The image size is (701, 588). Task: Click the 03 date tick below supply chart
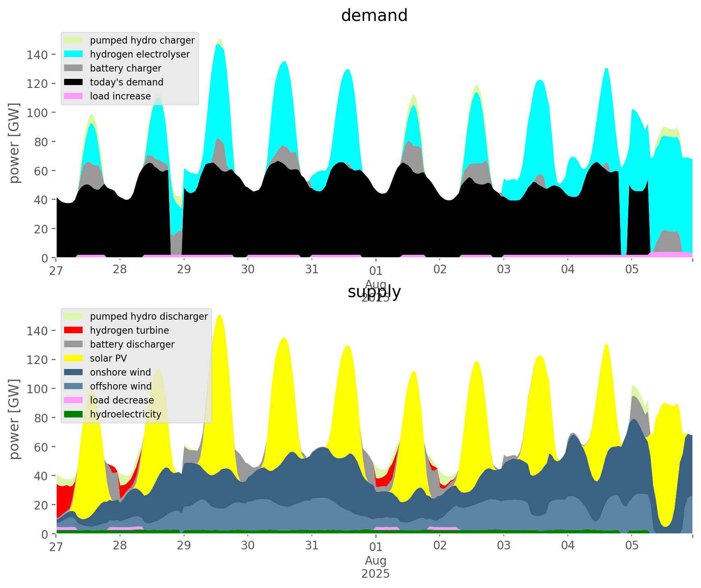tap(504, 546)
